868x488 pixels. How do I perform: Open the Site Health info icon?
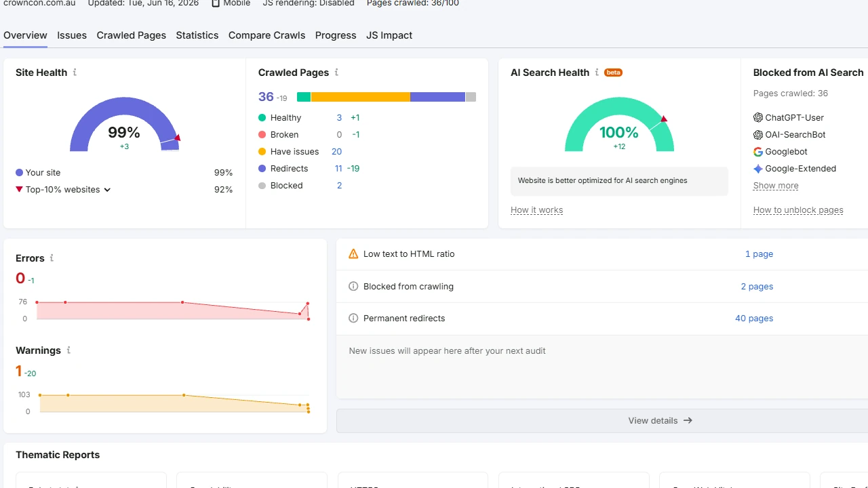click(x=75, y=72)
